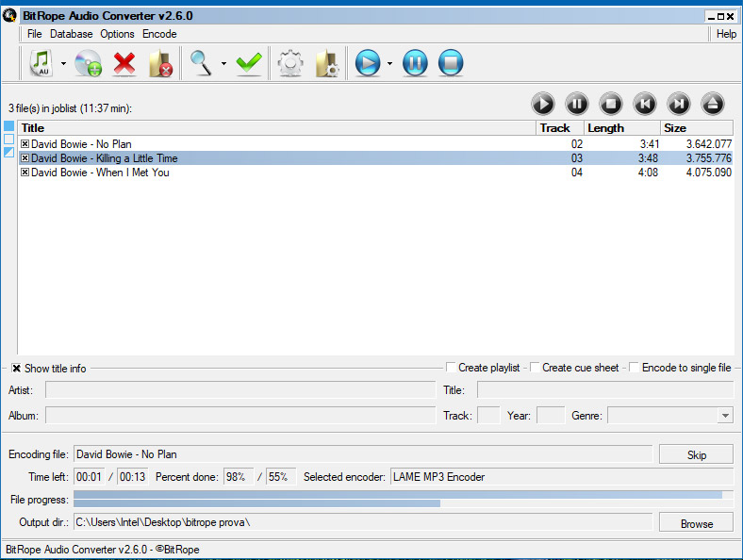Click the Skip button
The height and width of the screenshot is (560, 743).
coord(696,455)
